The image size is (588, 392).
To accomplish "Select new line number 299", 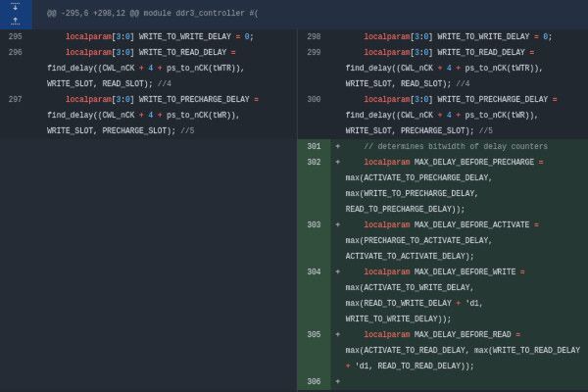I will click(x=313, y=53).
